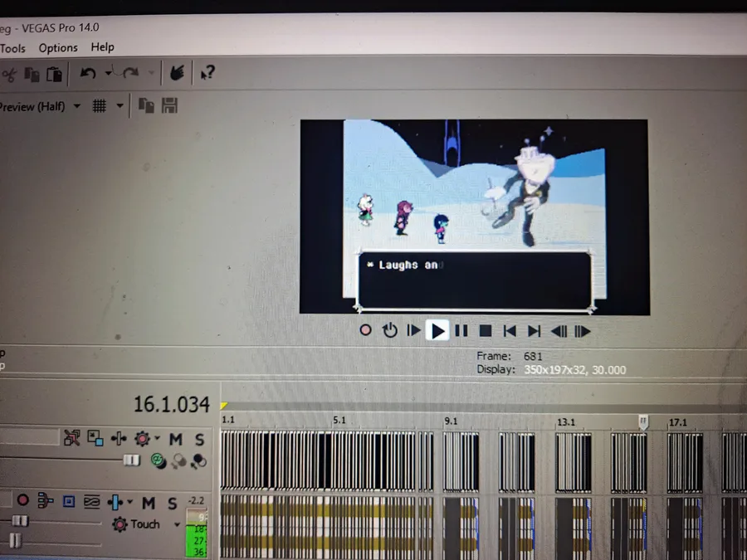Open the undo history dropdown arrow

point(109,73)
